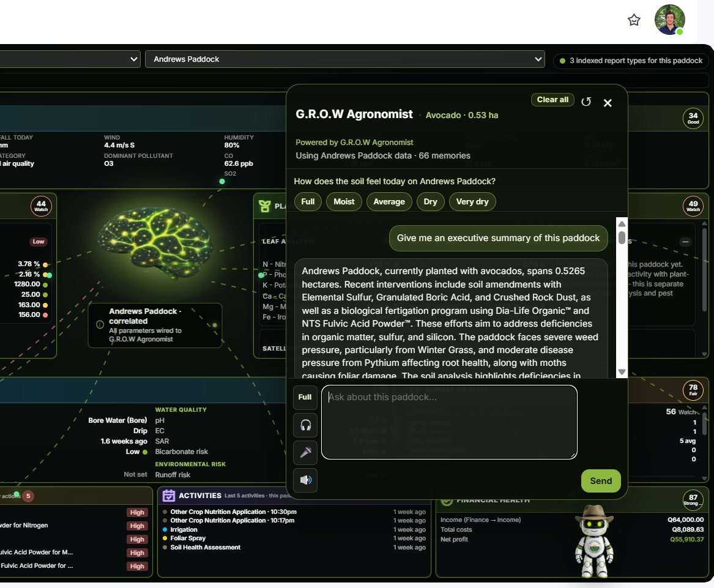Expand the farm selector dropdown arrow
This screenshot has width=714, height=588.
pyautogui.click(x=133, y=59)
